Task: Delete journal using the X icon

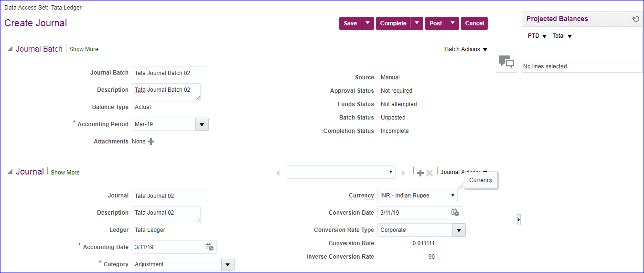Action: 429,173
